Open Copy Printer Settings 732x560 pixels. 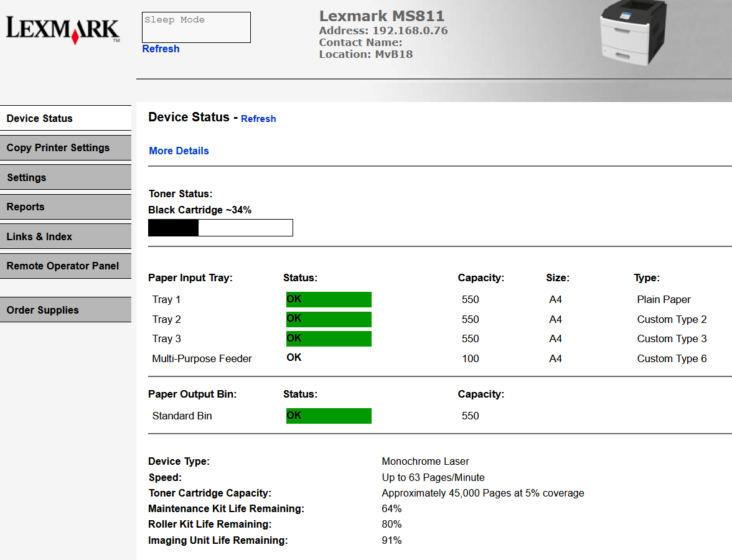coord(65,148)
